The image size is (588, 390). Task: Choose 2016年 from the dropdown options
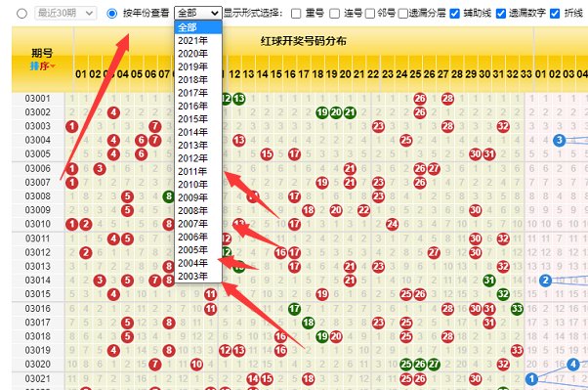pyautogui.click(x=198, y=106)
